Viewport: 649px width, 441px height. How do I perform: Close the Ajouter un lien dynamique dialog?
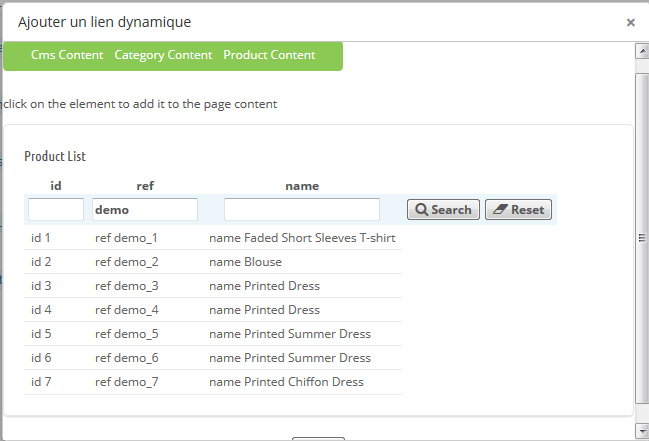point(630,22)
